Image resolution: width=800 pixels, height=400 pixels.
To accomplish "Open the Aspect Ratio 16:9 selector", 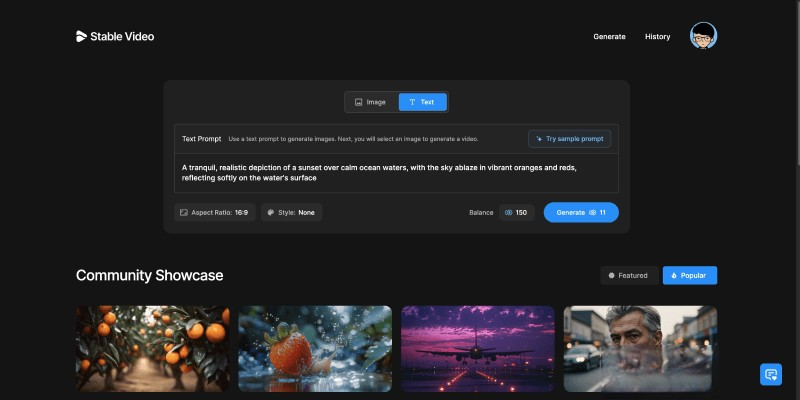I will (215, 212).
